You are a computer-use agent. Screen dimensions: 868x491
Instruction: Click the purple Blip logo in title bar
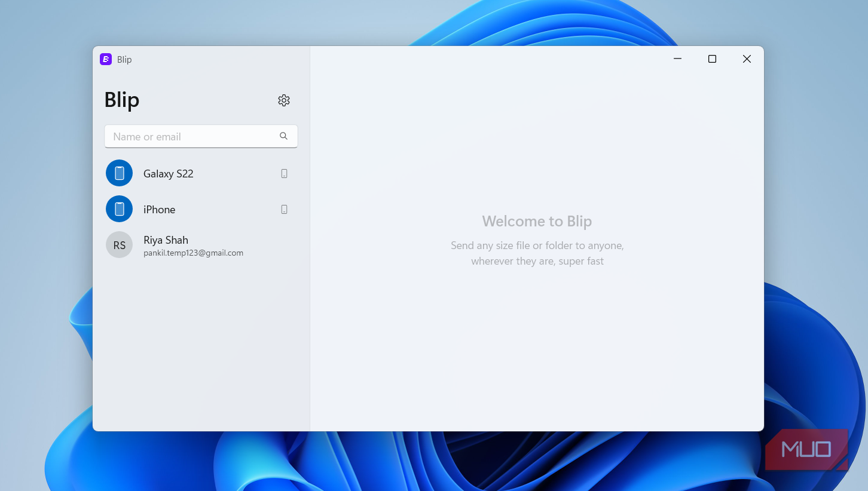click(106, 59)
